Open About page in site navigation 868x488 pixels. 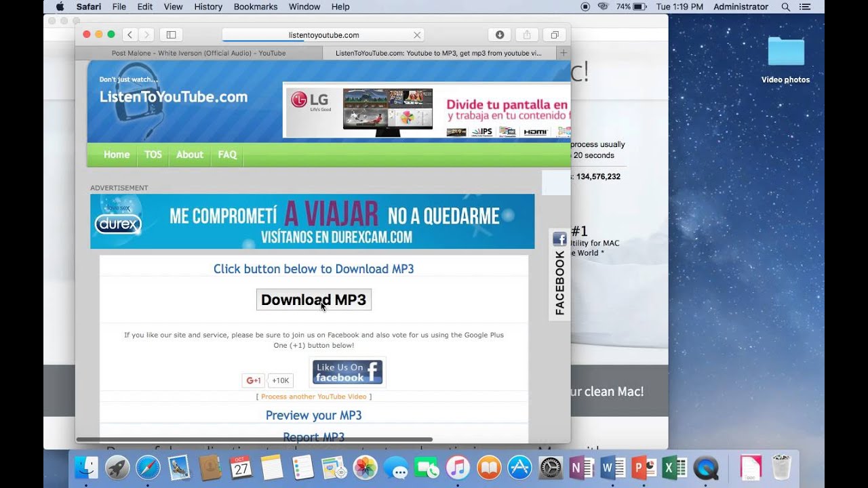coord(190,155)
